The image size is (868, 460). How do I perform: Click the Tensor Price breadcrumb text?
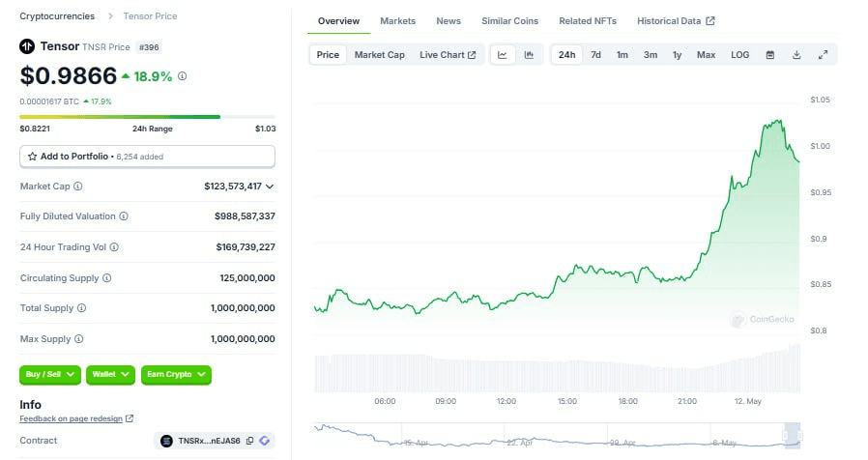(x=150, y=16)
